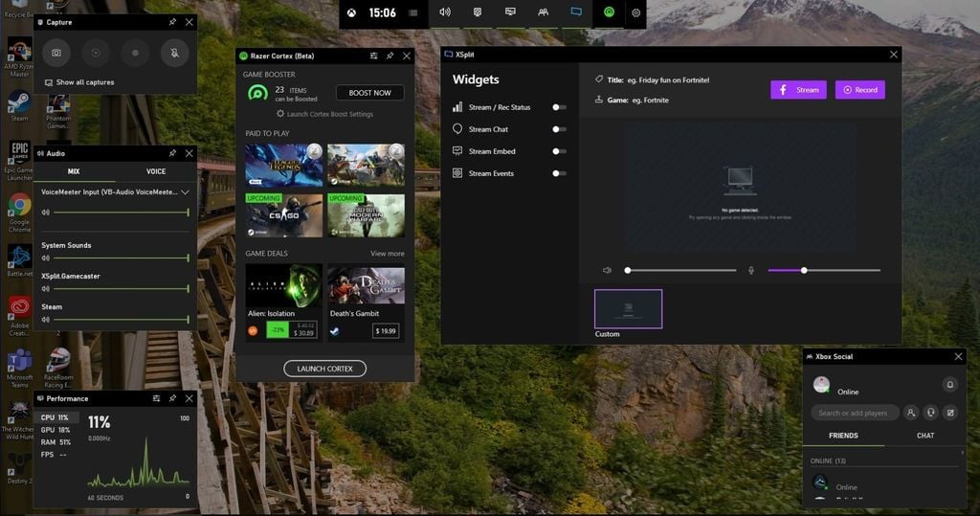Open Launch Cortex Boost Settings link

325,114
